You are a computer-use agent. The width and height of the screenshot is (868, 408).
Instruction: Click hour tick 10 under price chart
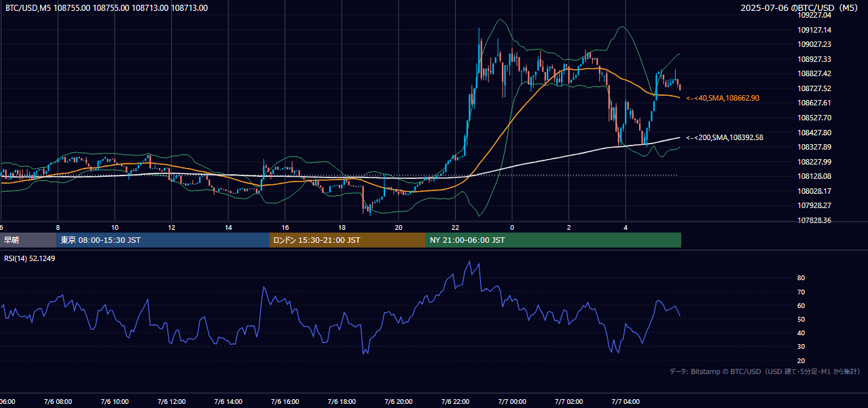[115, 227]
